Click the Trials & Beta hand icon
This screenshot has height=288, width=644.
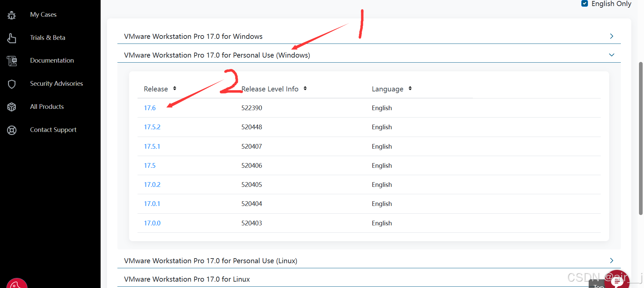(12, 38)
